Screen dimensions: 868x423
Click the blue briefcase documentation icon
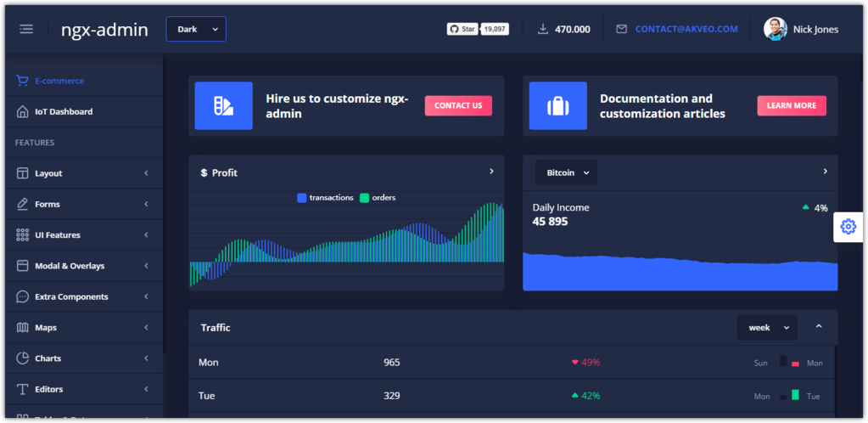point(558,106)
